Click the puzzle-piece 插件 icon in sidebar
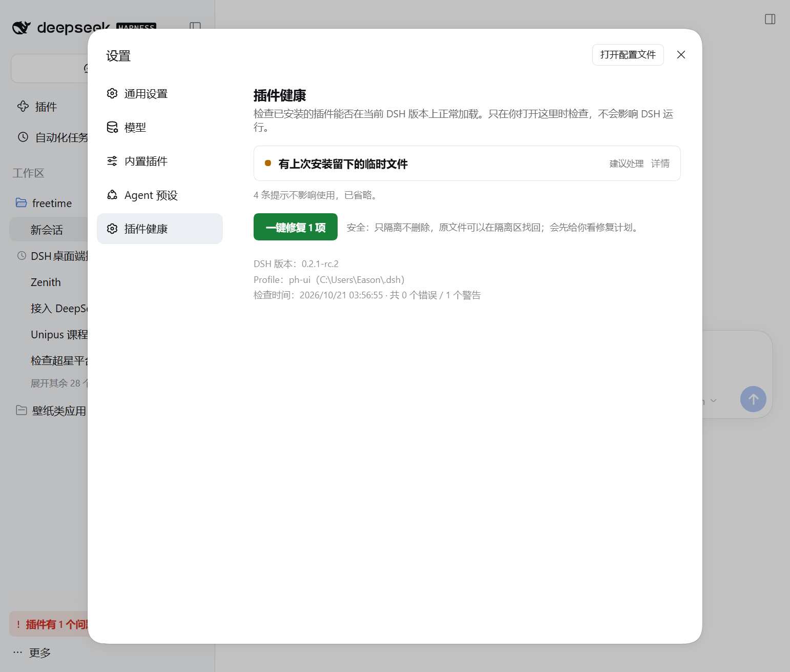The width and height of the screenshot is (790, 672). point(23,106)
